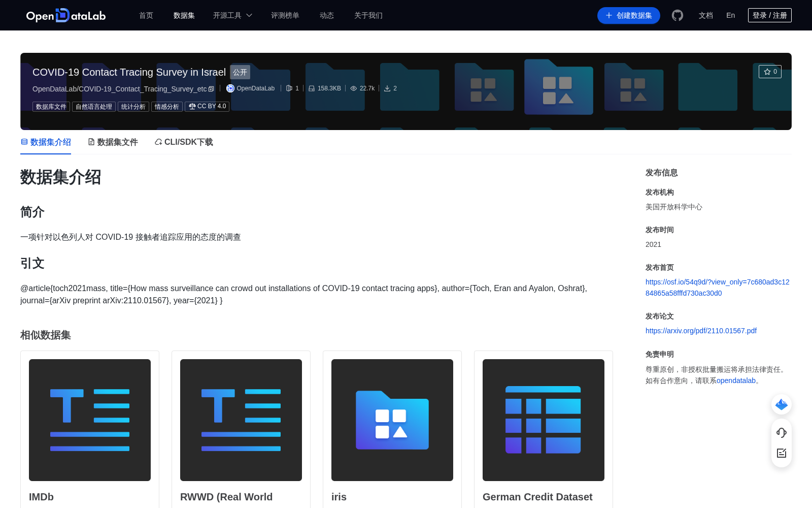Open 关于我们 navigation item
The height and width of the screenshot is (508, 812).
(x=368, y=15)
